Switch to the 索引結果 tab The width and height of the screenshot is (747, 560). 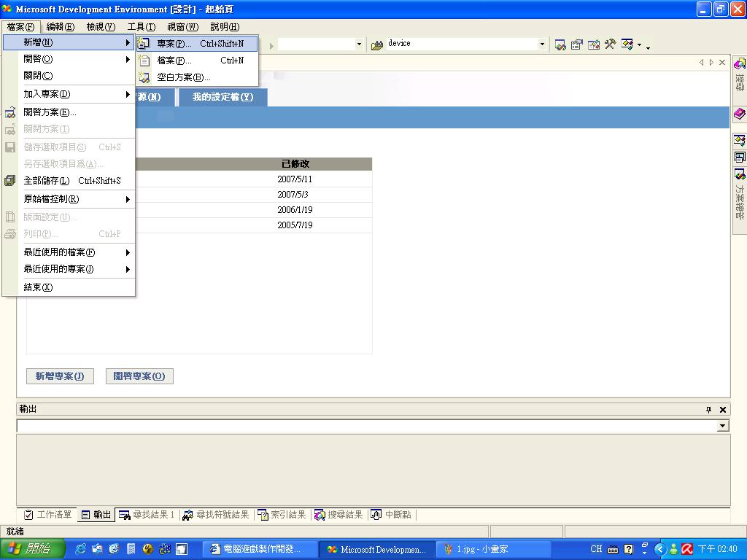coord(282,515)
